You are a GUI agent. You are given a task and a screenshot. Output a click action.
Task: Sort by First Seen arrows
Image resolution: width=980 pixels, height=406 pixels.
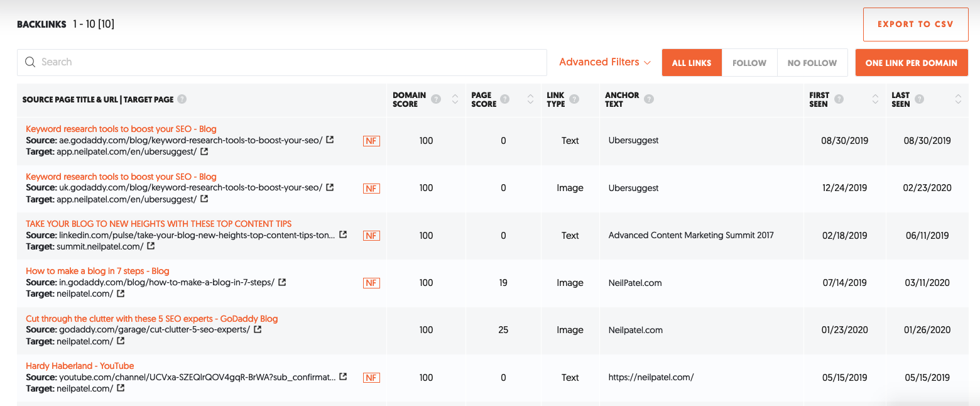tap(876, 99)
